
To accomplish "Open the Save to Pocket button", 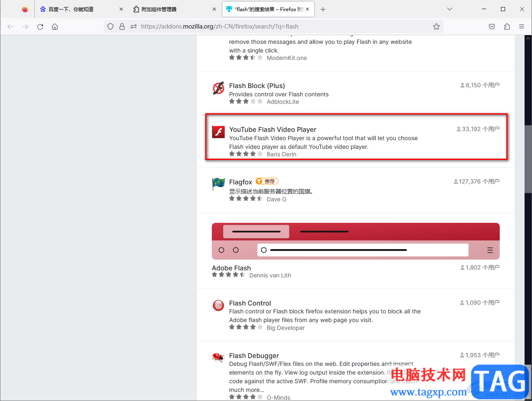I will click(x=492, y=26).
